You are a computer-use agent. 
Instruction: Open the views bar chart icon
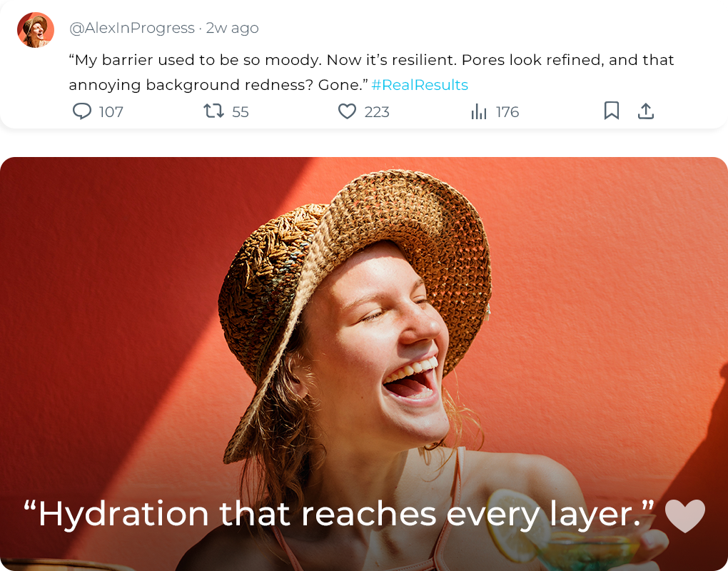[479, 112]
